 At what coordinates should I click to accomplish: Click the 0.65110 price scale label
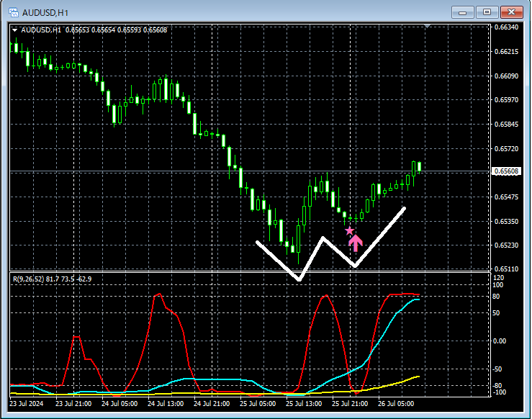[507, 269]
